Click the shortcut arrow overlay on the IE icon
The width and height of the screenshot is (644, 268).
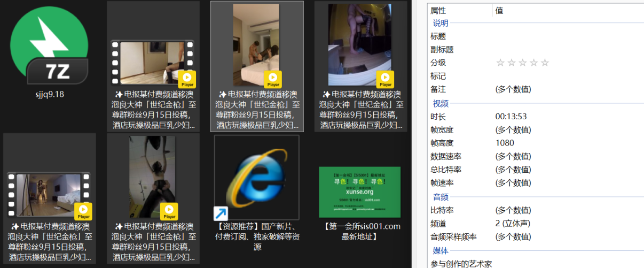click(x=221, y=213)
